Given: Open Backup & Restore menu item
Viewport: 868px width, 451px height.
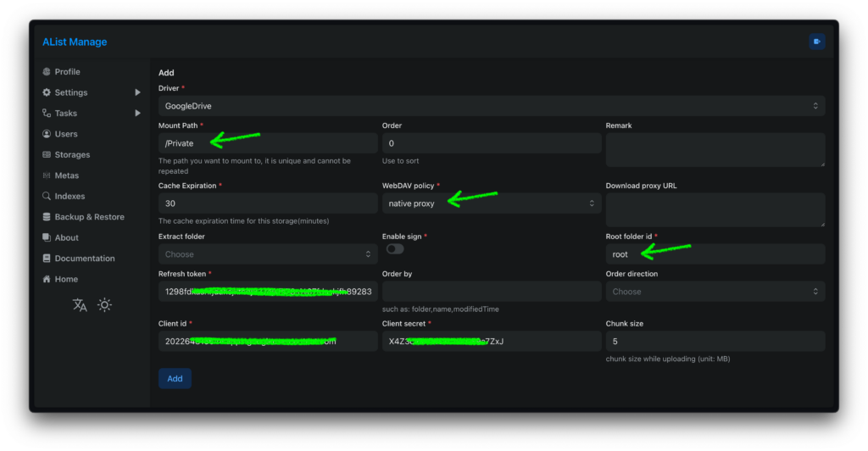Looking at the screenshot, I should (89, 217).
